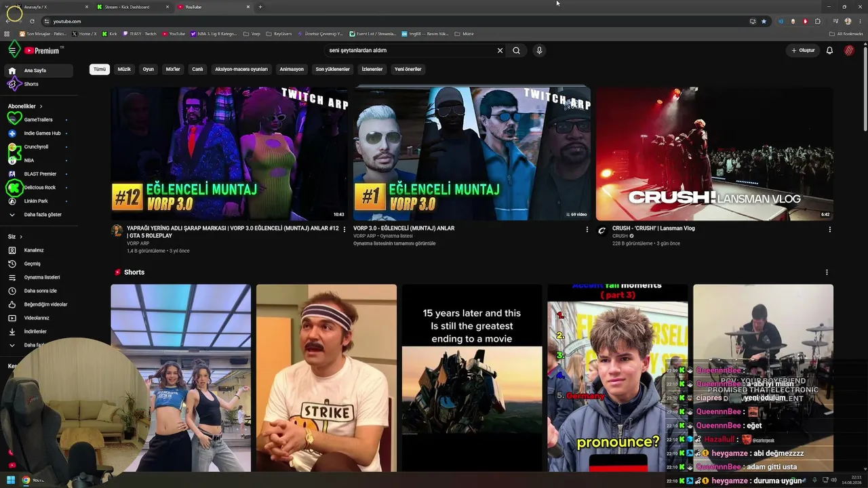Image resolution: width=868 pixels, height=488 pixels.
Task: Open the Kick bookmark in bookmarks bar
Action: tap(110, 34)
